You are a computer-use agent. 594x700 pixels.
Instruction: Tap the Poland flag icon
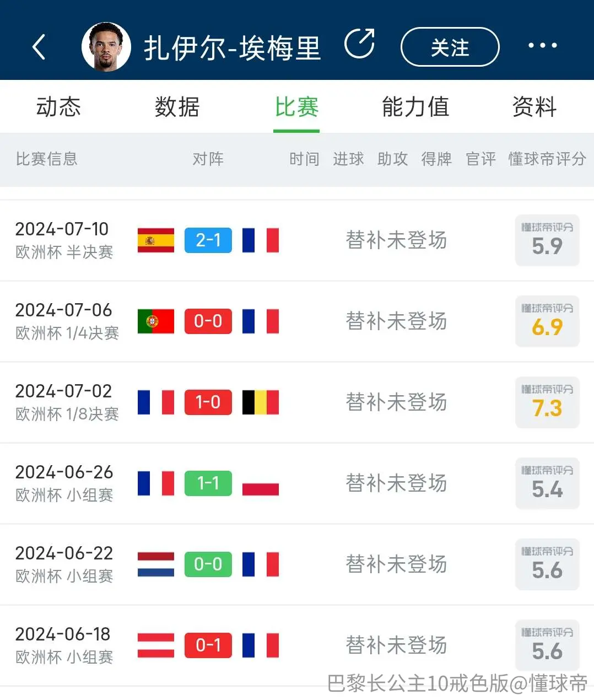tap(261, 483)
